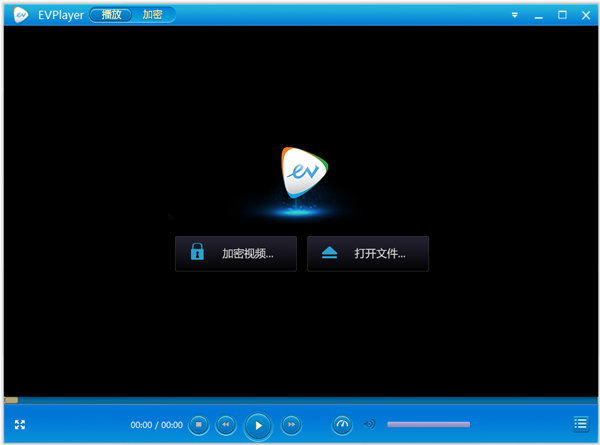Open the playlist panel
The height and width of the screenshot is (445, 600).
(x=580, y=424)
